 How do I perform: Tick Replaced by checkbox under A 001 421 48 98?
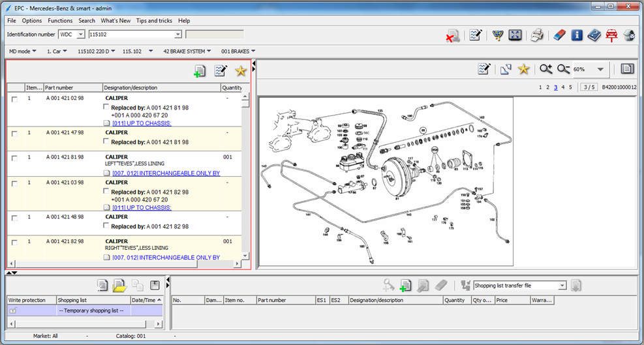coord(106,226)
